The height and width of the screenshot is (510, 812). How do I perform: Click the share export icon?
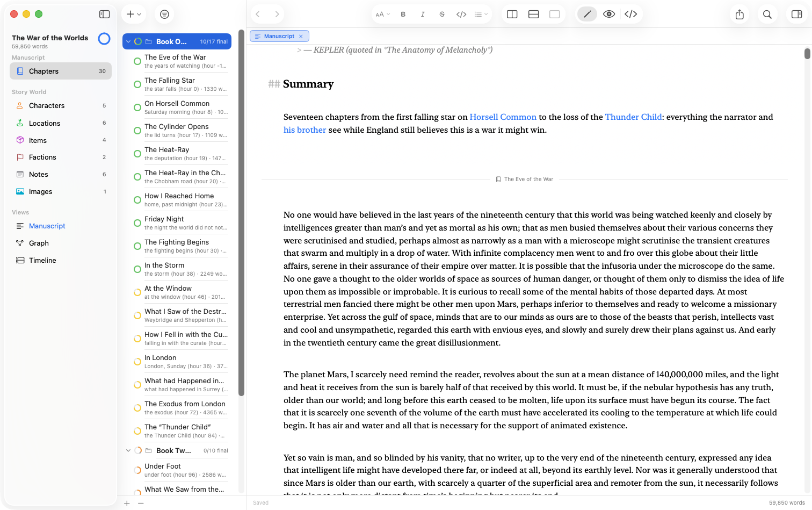click(740, 15)
